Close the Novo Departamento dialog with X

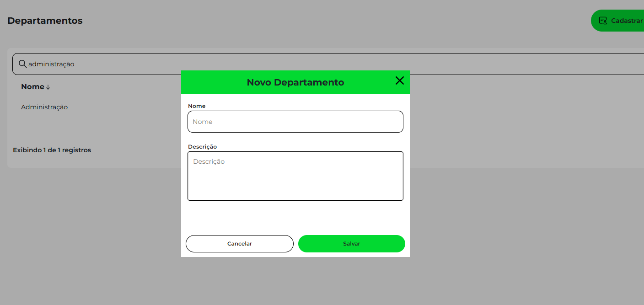399,81
